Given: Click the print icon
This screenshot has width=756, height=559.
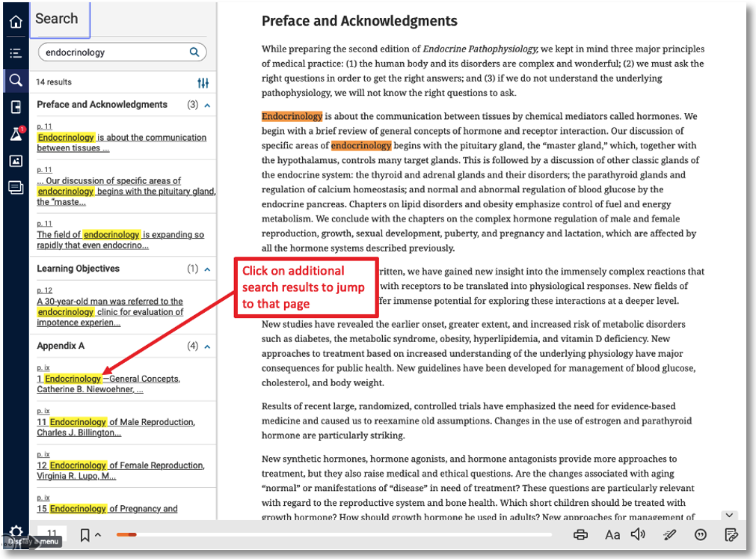Looking at the screenshot, I should (x=580, y=534).
